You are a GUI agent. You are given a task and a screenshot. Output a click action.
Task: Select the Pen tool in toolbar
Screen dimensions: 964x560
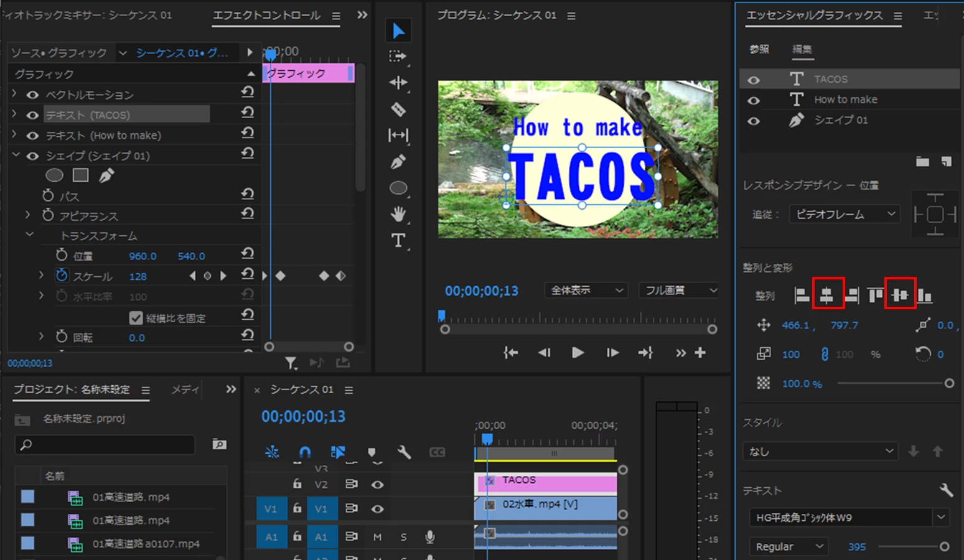point(398,162)
